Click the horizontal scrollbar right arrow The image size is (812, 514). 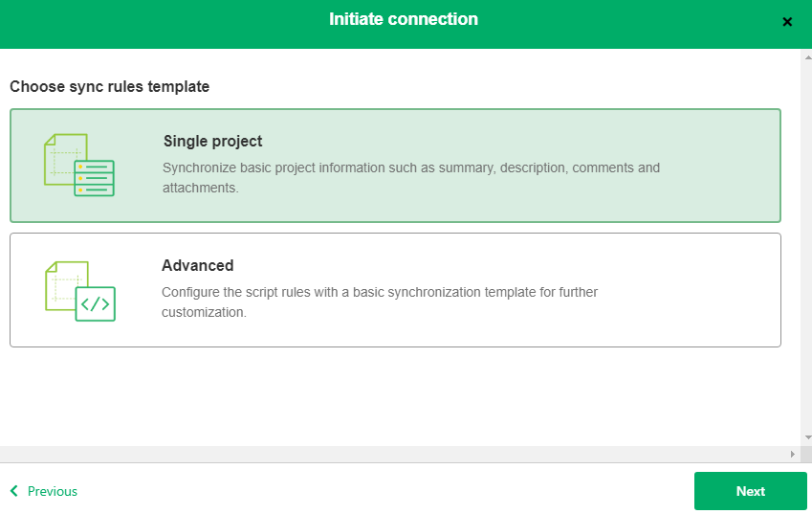(x=792, y=454)
